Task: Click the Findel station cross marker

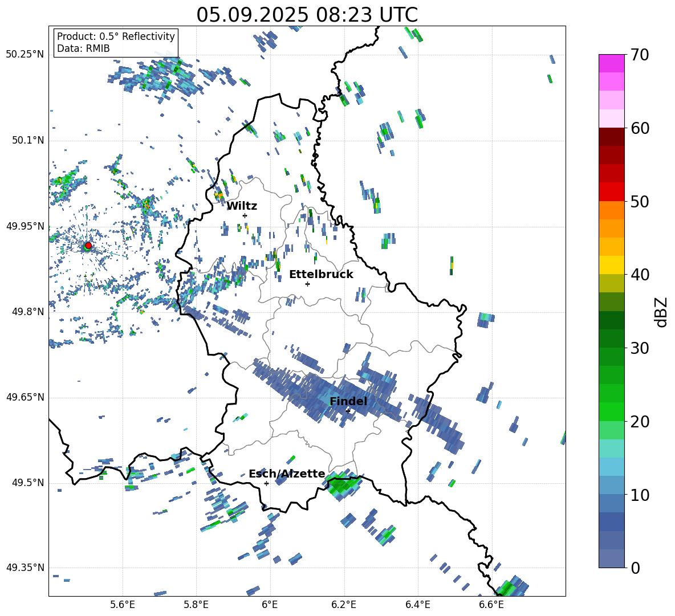Action: [348, 411]
